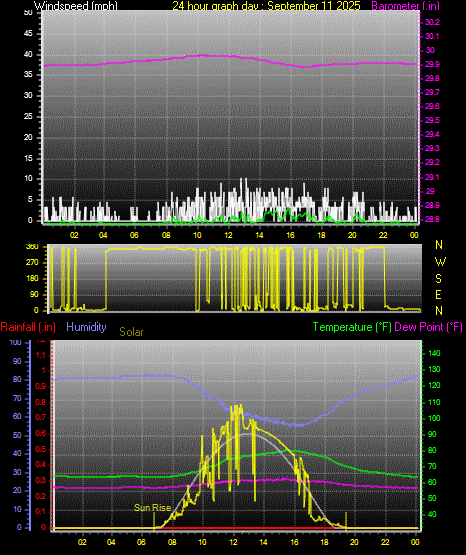The width and height of the screenshot is (466, 555).
Task: Click the W compass label on direction chart
Action: coord(440,262)
